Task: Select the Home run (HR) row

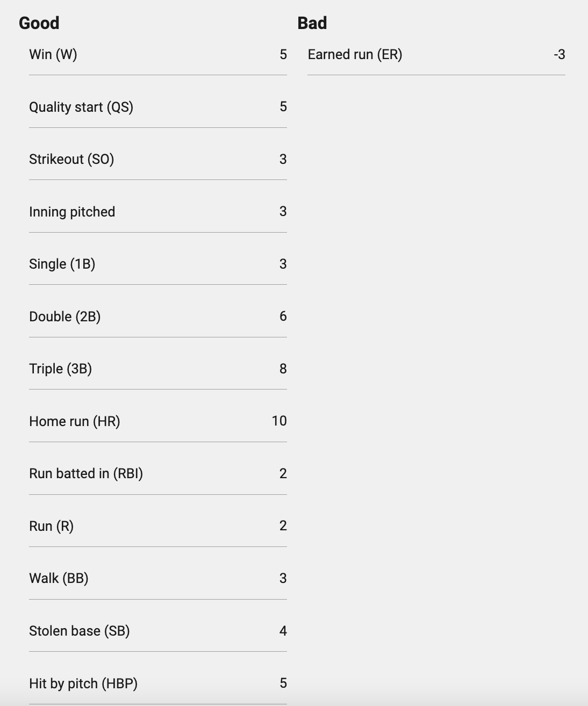Action: click(157, 421)
